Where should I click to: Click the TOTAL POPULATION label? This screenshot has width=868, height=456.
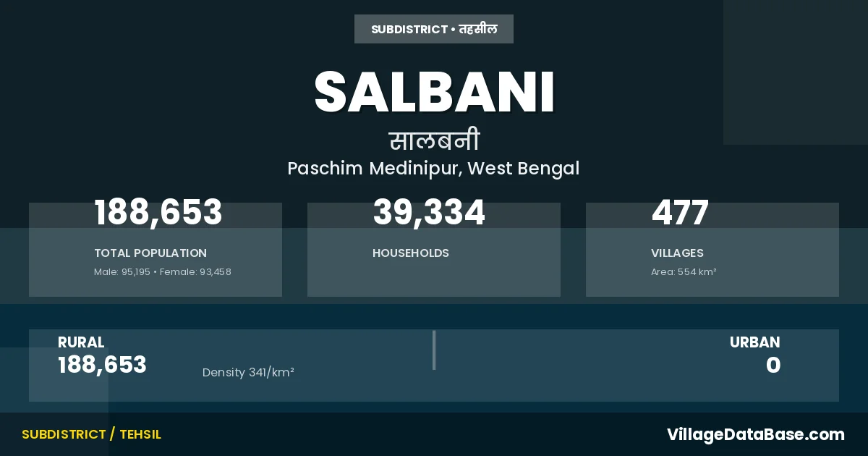(x=150, y=253)
